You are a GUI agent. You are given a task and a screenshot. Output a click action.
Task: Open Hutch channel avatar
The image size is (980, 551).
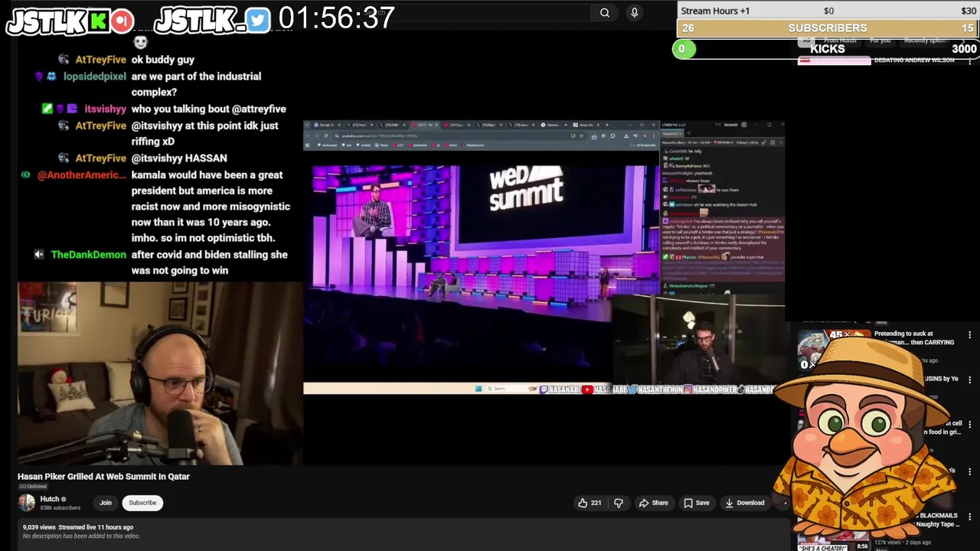pos(27,503)
